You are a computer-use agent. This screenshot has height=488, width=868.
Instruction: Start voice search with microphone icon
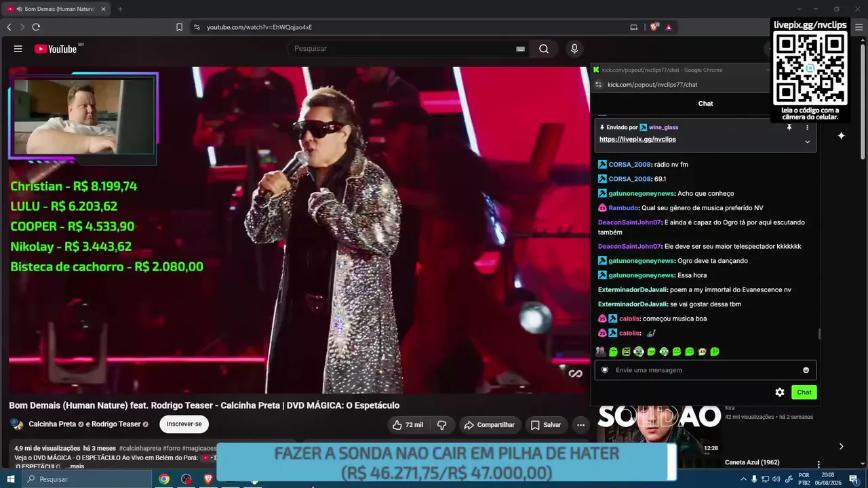click(x=574, y=49)
